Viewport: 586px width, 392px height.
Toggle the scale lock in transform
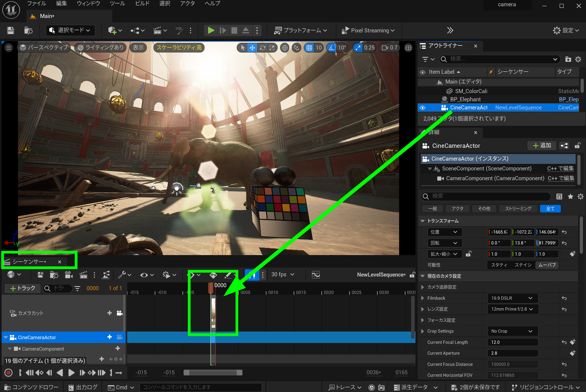[x=468, y=254]
